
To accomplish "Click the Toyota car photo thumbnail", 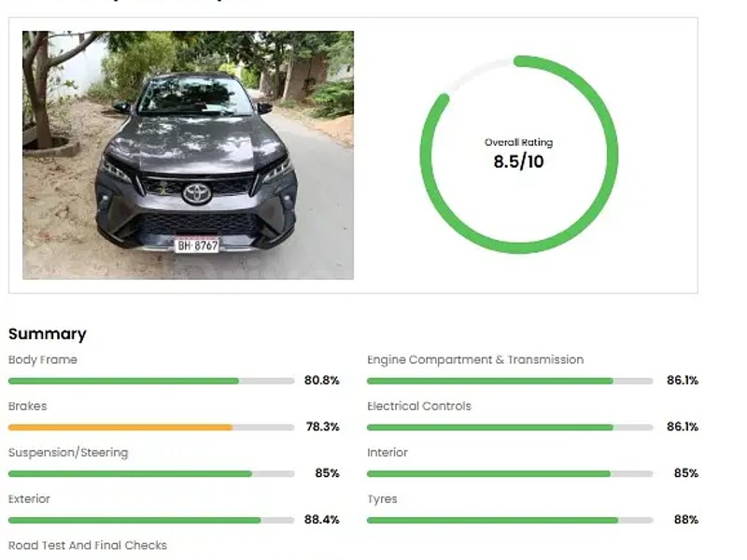I will (188, 155).
